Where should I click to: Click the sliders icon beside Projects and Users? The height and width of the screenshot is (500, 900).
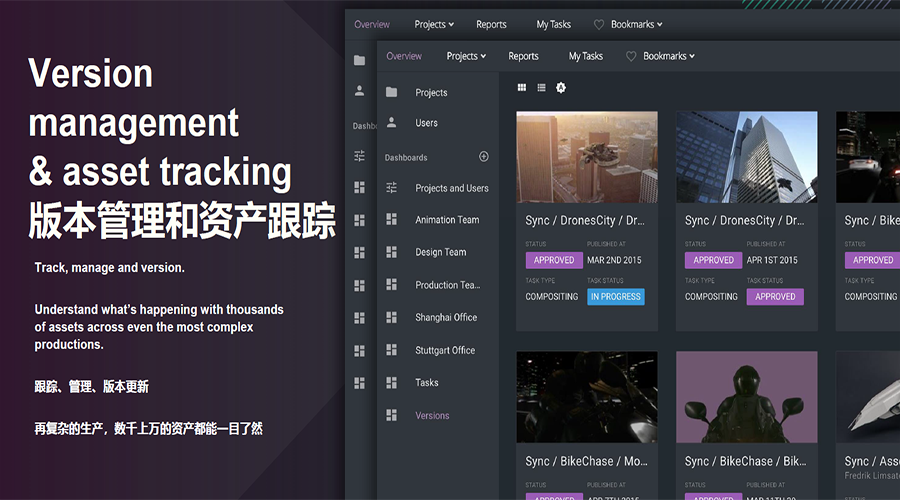tap(391, 188)
